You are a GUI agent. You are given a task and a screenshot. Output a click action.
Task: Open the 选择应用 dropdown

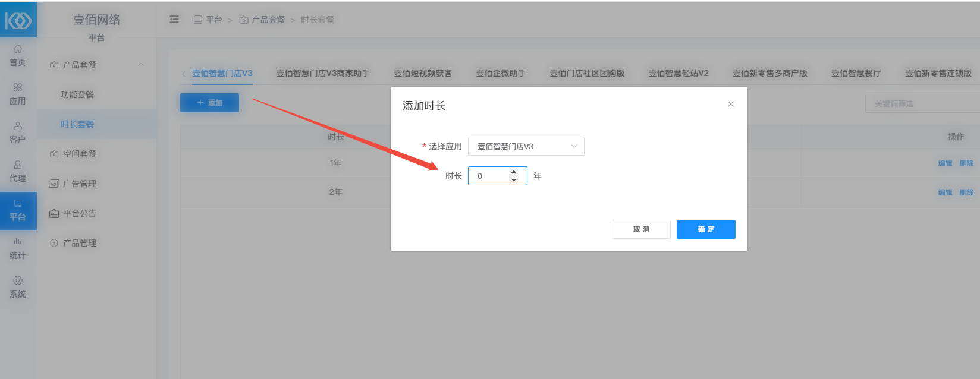(526, 146)
